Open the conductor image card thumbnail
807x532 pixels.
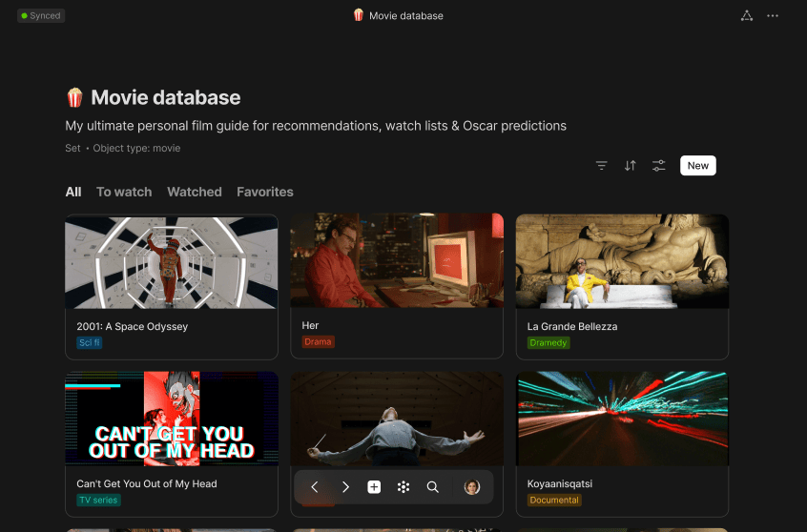[x=397, y=419]
